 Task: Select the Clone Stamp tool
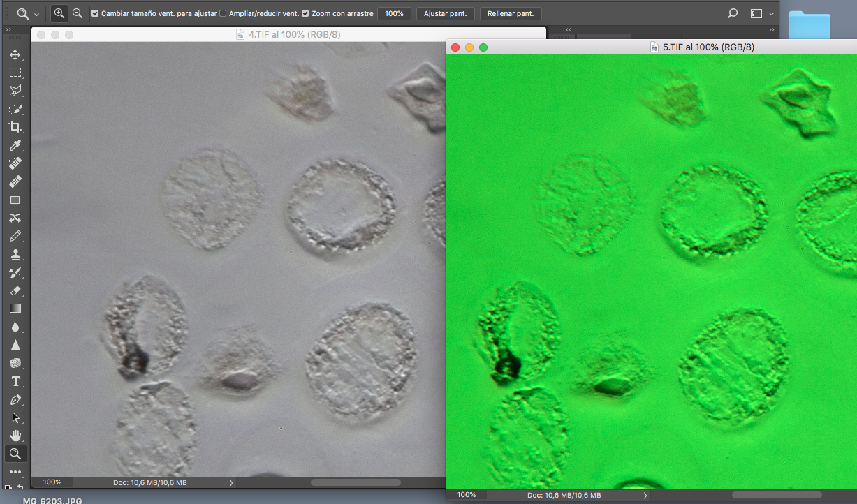pyautogui.click(x=15, y=254)
